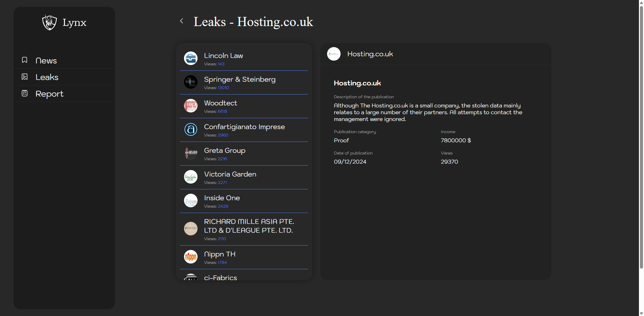This screenshot has width=644, height=316.
Task: Click the Lincoln Law views count 143
Action: tap(221, 64)
